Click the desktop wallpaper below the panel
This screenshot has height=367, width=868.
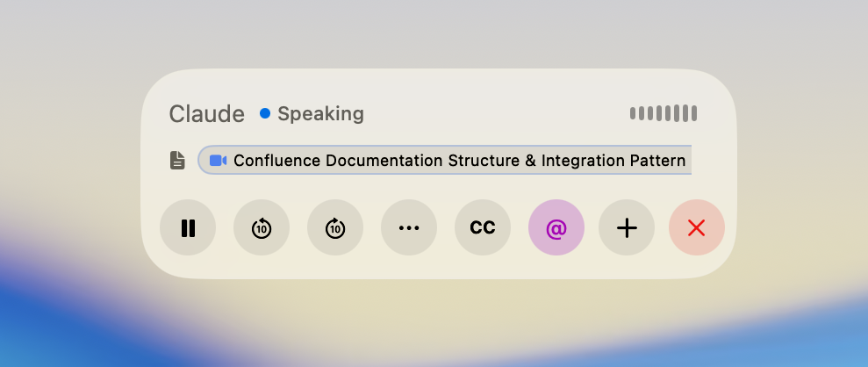click(x=439, y=325)
